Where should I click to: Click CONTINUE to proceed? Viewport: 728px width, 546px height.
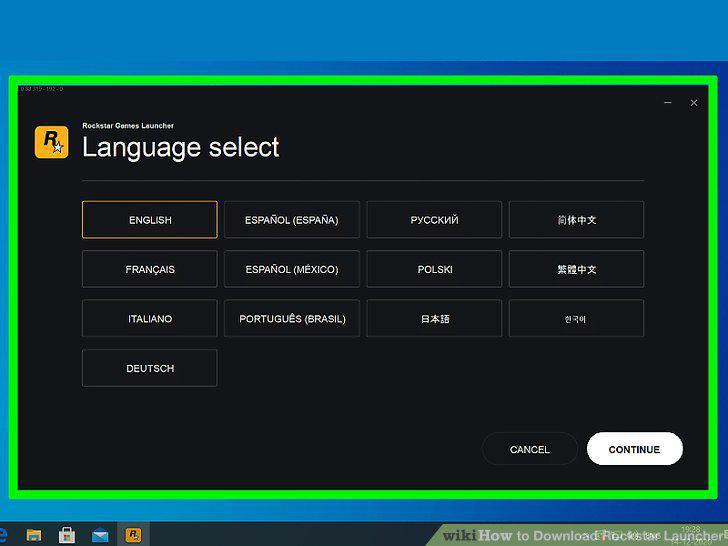(x=634, y=449)
